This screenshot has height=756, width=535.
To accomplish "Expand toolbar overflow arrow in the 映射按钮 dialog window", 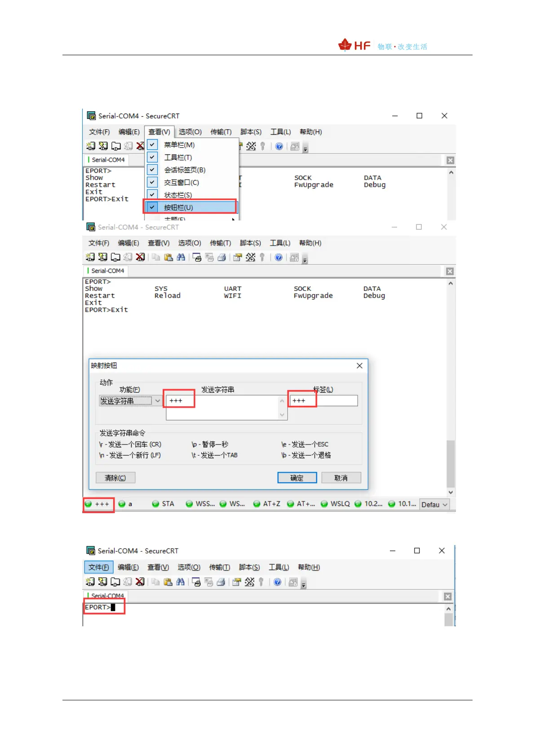I will (305, 259).
